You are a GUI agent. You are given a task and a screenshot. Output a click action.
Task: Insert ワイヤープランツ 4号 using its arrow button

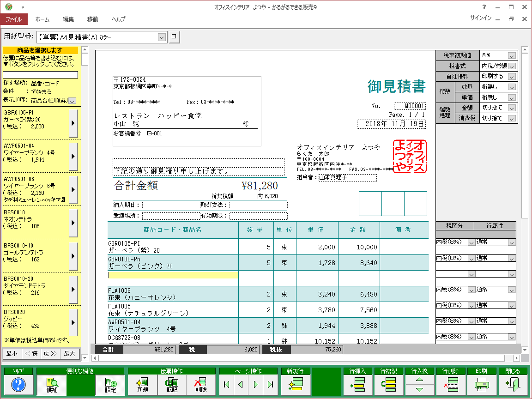tap(73, 157)
